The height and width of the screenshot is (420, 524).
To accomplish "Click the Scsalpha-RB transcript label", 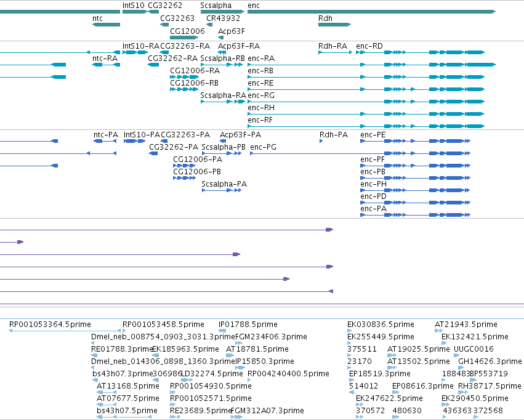I will [222, 59].
